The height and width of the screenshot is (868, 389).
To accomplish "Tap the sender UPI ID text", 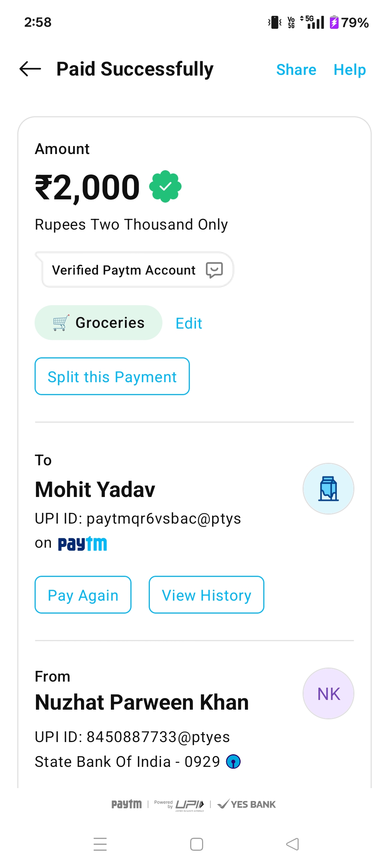I will point(132,737).
